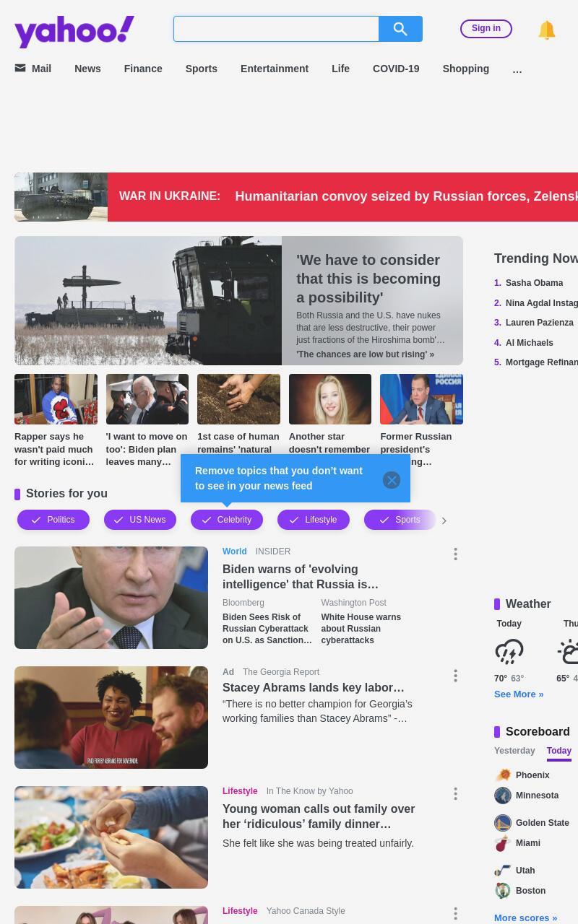Click into the search input field
Screen dimensions: 578x924
(276, 29)
